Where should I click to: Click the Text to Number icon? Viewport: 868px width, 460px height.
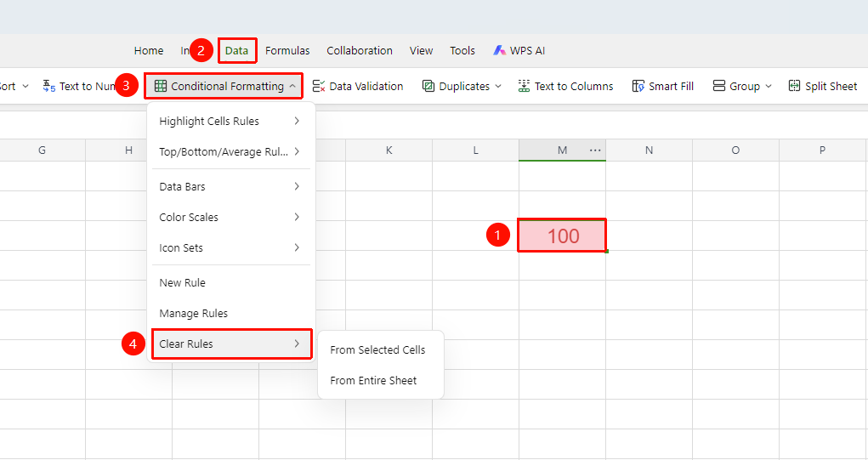pos(49,87)
